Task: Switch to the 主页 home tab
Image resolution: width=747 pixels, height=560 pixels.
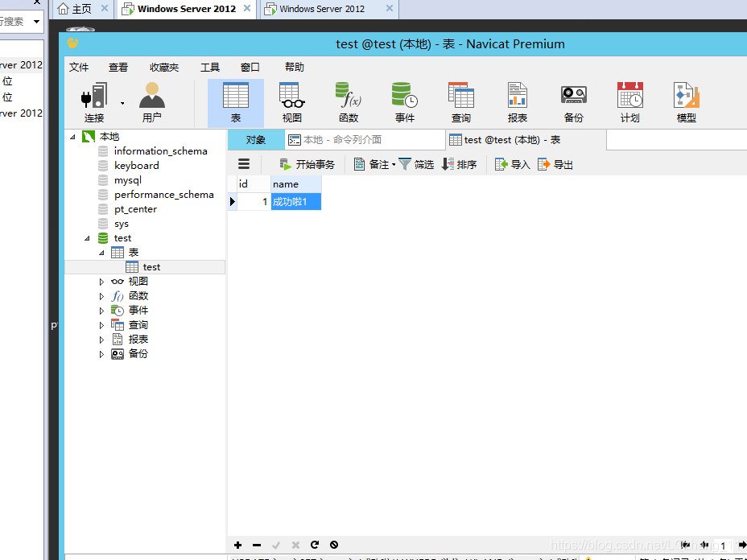Action: pos(82,9)
